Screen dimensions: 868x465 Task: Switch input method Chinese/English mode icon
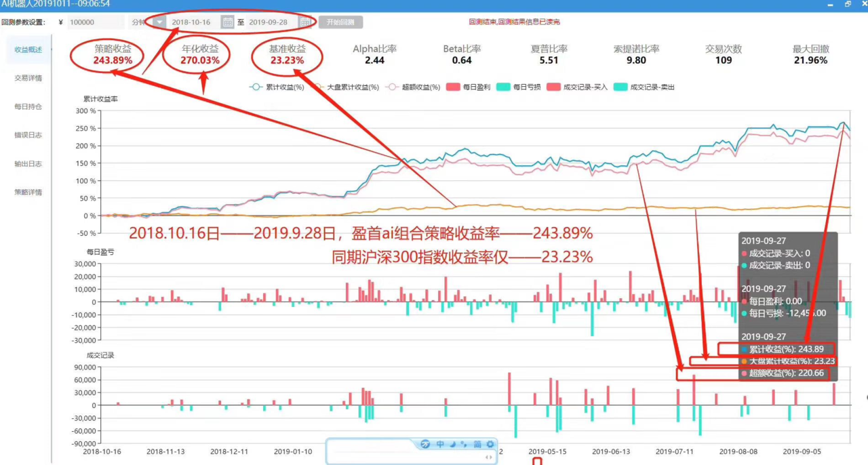440,444
